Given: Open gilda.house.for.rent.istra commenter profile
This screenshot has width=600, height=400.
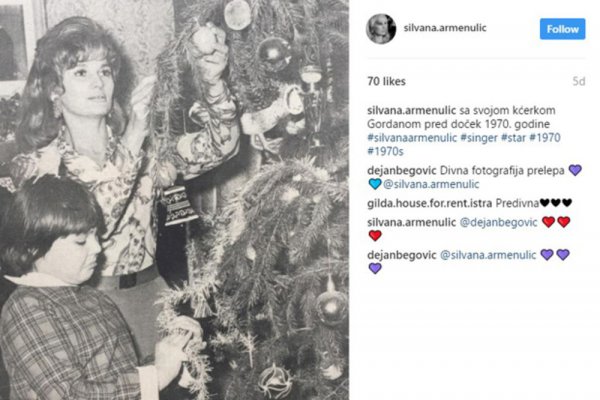Looking at the screenshot, I should pyautogui.click(x=429, y=203).
